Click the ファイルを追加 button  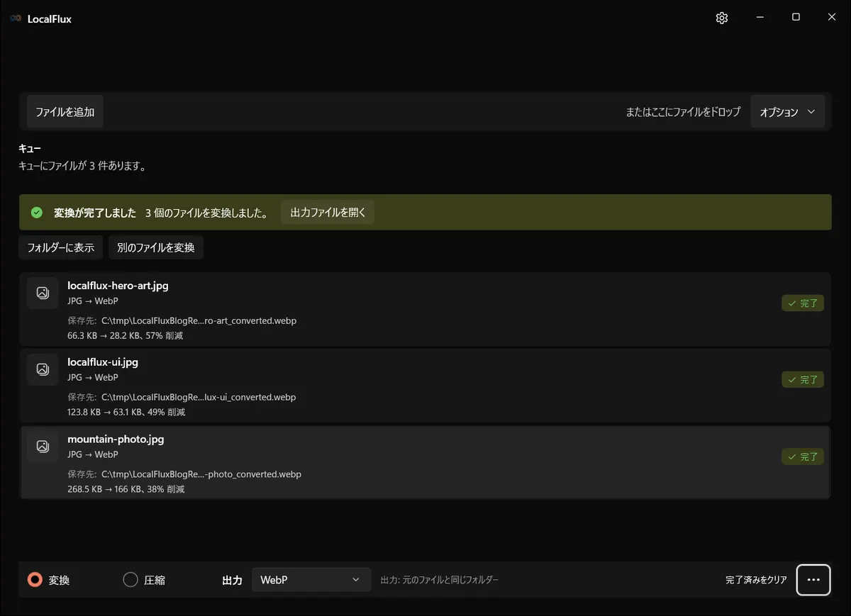pyautogui.click(x=65, y=112)
